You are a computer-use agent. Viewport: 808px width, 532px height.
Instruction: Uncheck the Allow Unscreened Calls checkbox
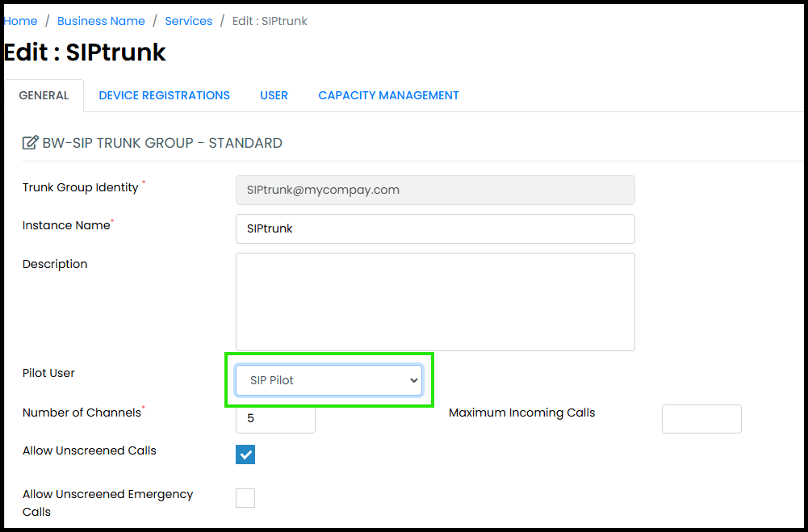pos(245,455)
